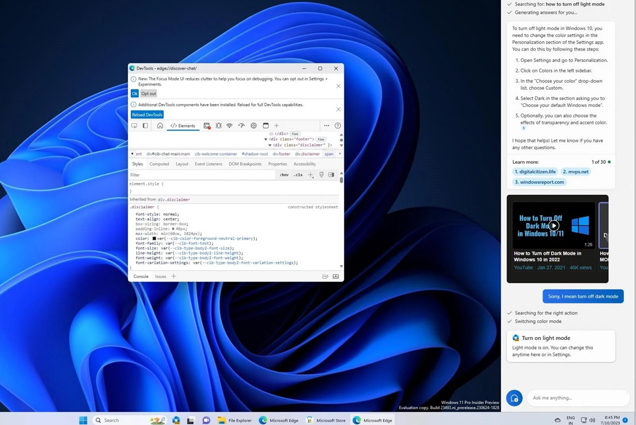Screen dimensions: 636x425
Task: Open the taskbar Chat icon
Action: (x=206, y=420)
